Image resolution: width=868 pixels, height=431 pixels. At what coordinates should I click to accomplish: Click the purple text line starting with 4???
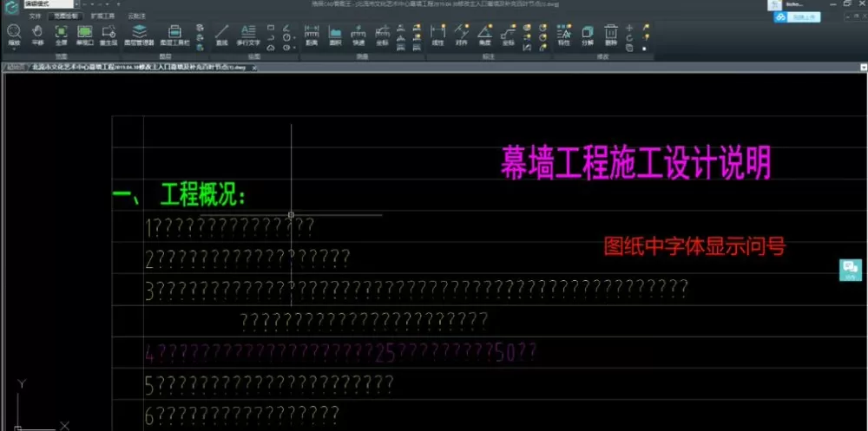(x=340, y=353)
